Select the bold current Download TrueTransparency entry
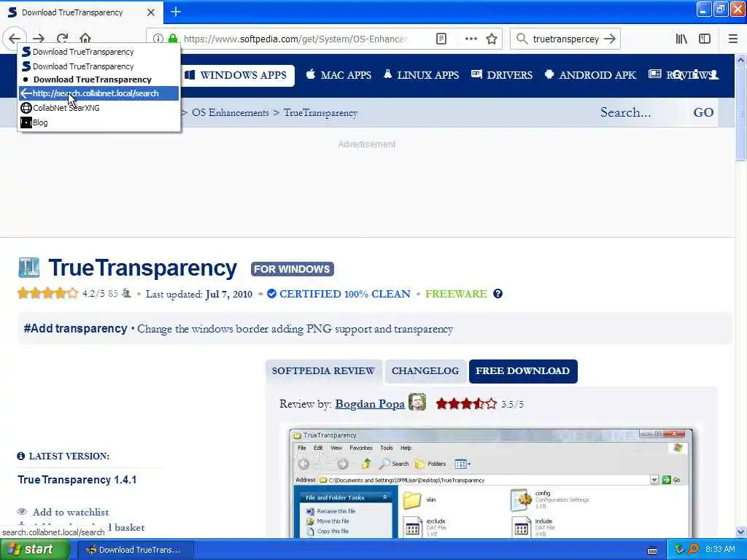Screen dimensions: 747x560 (x=98, y=79)
